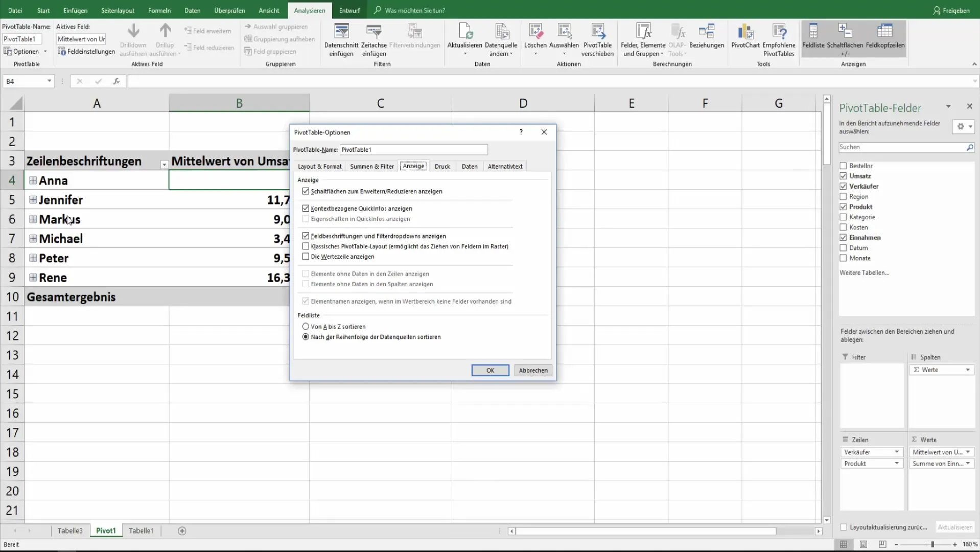Expand the Anna row group
980x552 pixels.
click(33, 180)
